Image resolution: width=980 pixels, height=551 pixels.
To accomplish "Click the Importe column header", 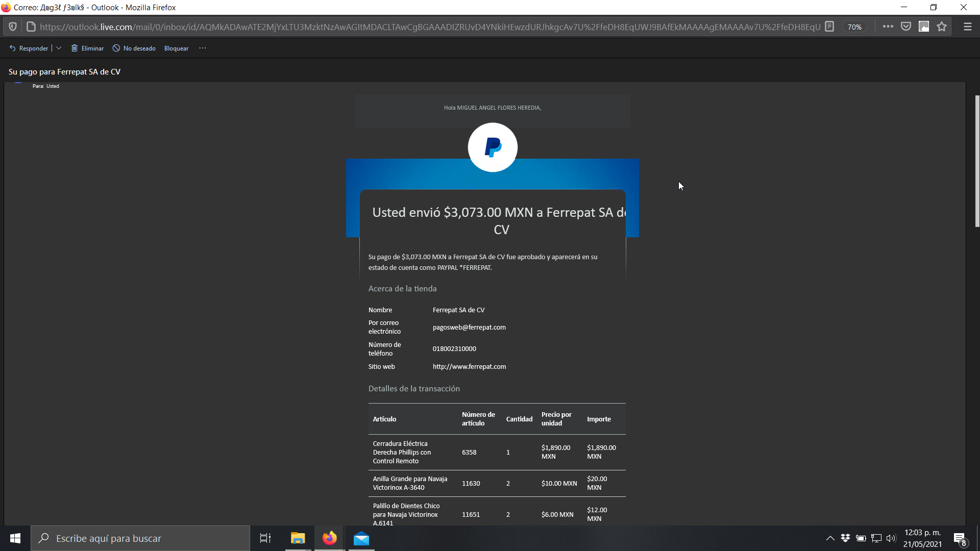I will 599,419.
